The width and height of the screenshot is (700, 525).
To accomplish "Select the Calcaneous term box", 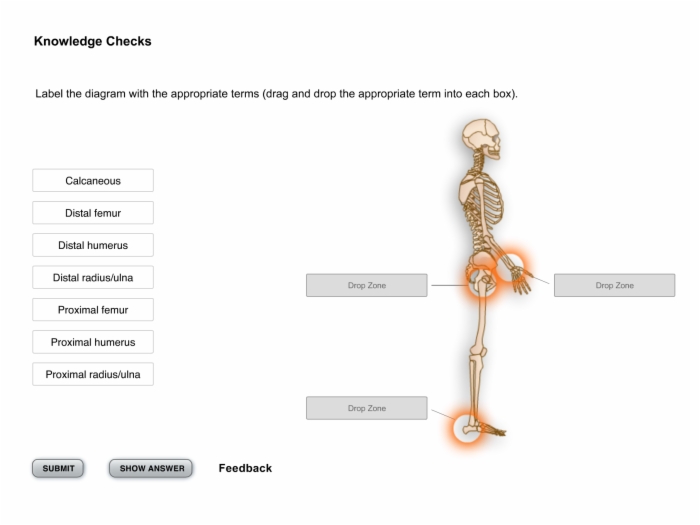I will tap(93, 180).
